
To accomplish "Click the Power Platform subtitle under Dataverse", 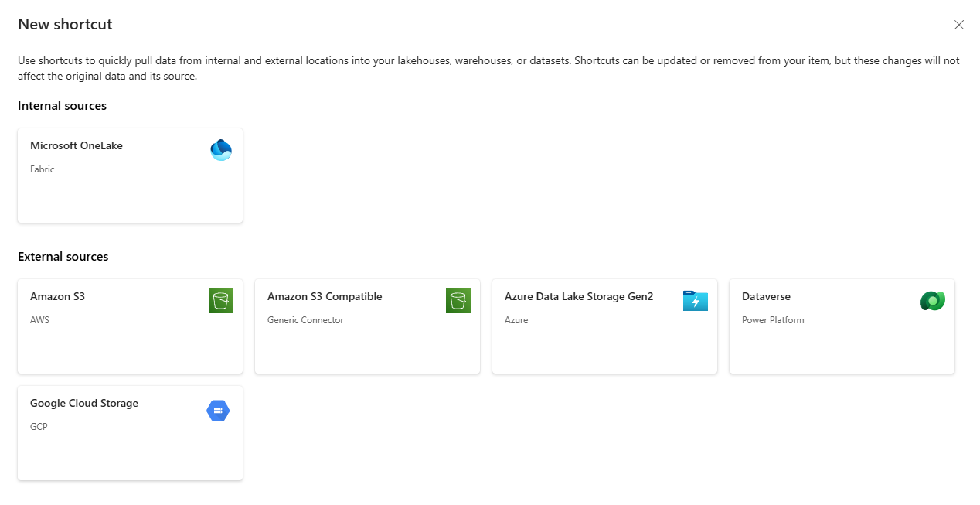I will point(773,320).
